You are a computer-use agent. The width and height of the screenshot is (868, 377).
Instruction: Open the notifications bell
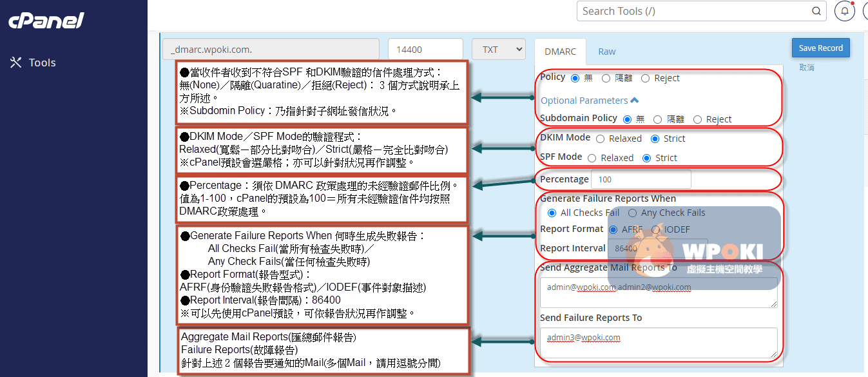845,11
